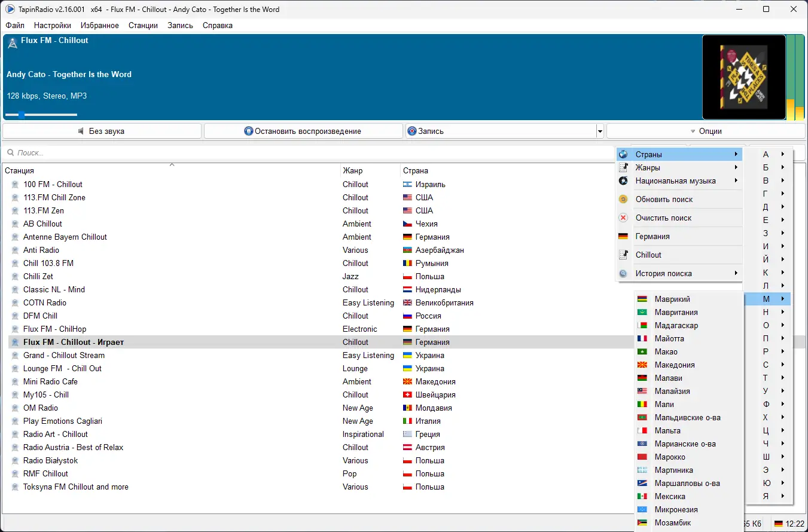Open the Справка menu

tap(218, 25)
